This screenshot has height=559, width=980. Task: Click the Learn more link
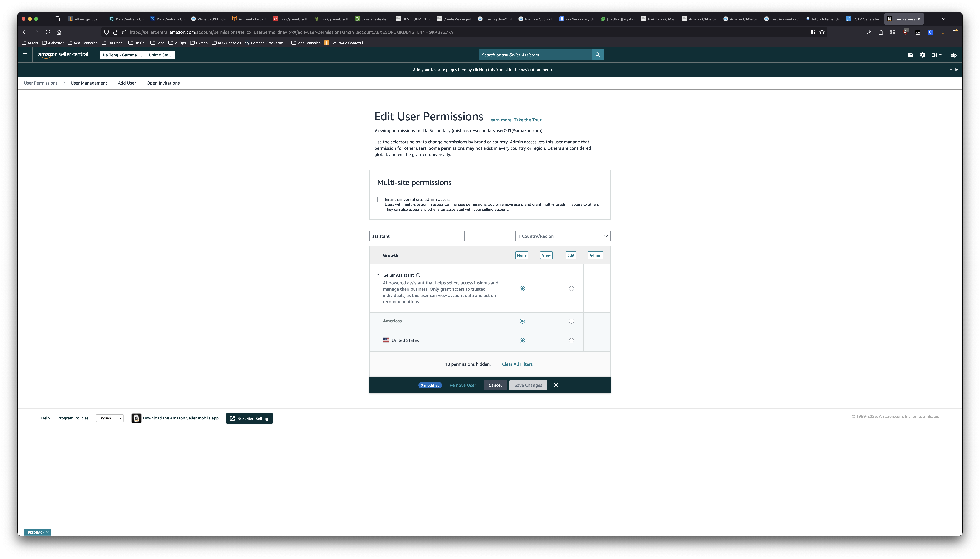pyautogui.click(x=500, y=120)
